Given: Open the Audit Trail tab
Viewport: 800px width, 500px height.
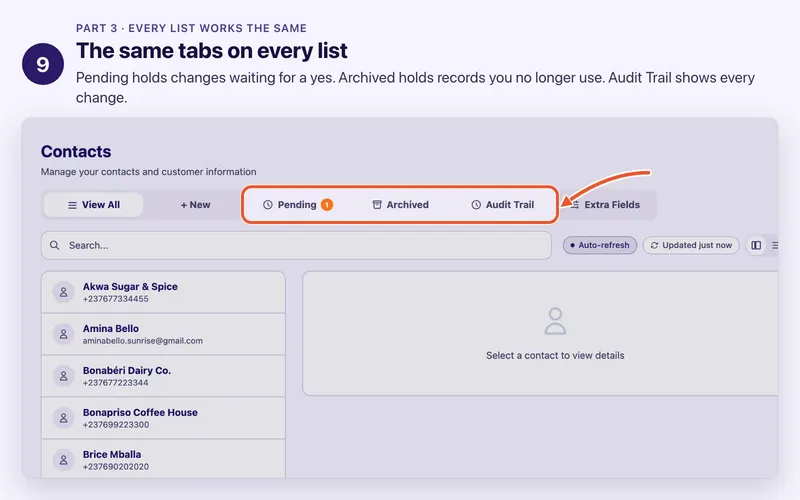Looking at the screenshot, I should click(503, 205).
